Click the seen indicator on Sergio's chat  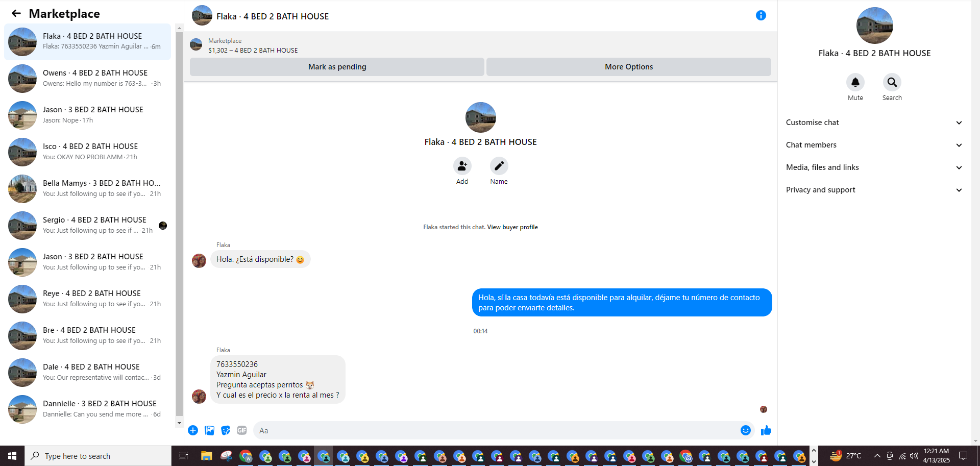click(163, 226)
